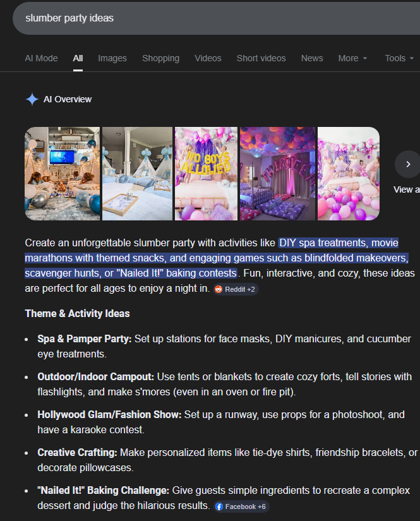Click the slumber party ideas search field
Image resolution: width=420 pixels, height=521 pixels.
pyautogui.click(x=216, y=18)
